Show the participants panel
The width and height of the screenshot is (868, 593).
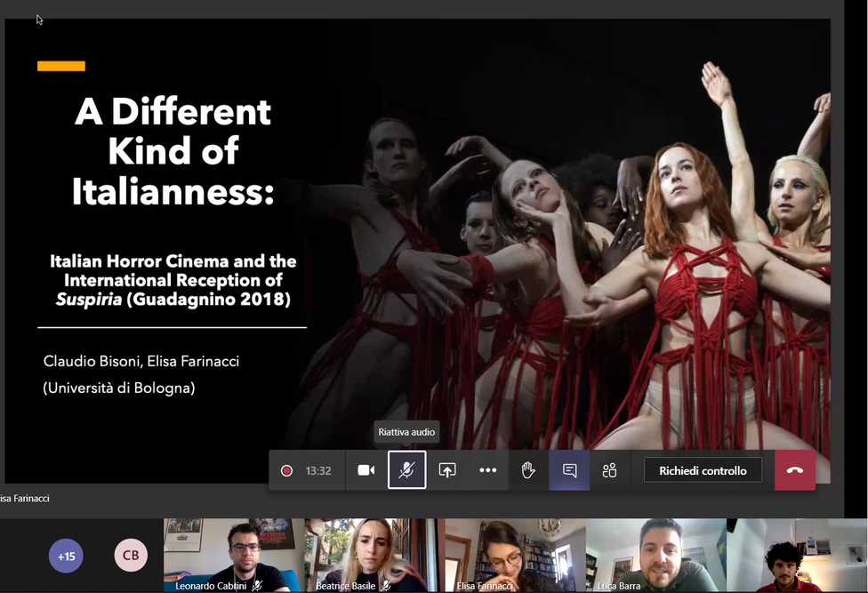tap(609, 470)
